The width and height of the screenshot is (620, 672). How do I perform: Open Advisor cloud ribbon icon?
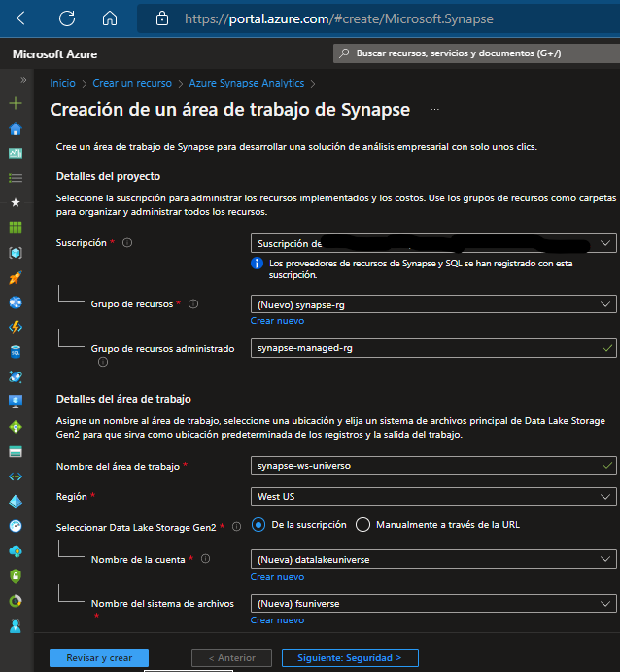tap(16, 551)
